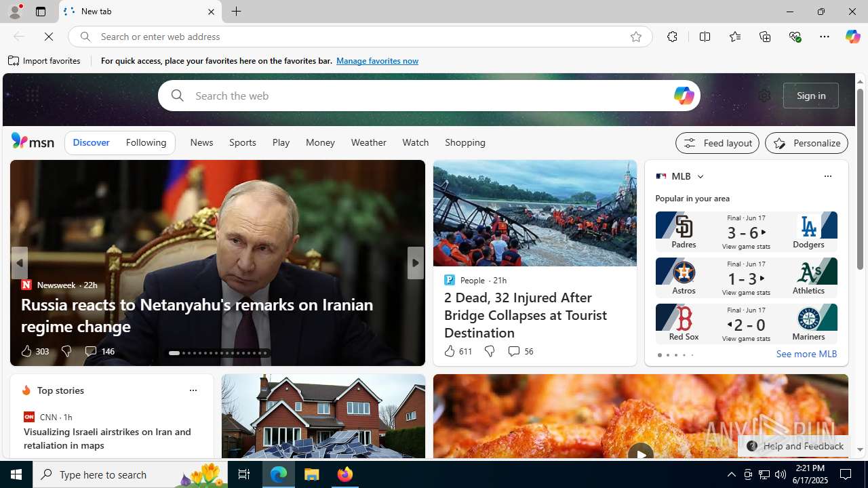Open the Weather menu item

pos(368,142)
